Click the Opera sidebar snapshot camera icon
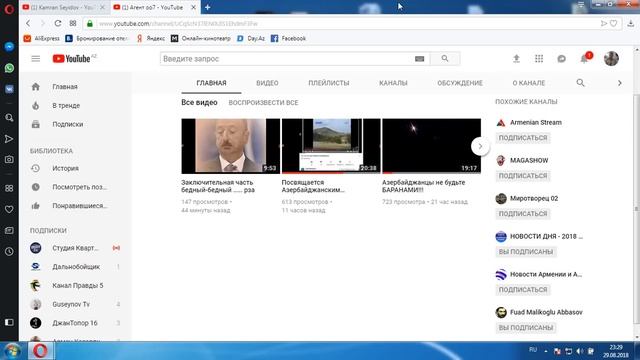 [9, 160]
